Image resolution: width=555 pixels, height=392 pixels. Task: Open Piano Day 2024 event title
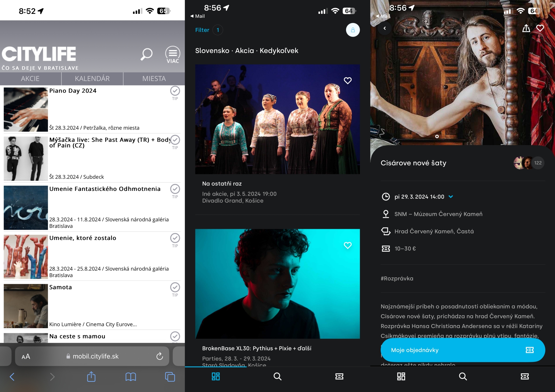pyautogui.click(x=73, y=91)
